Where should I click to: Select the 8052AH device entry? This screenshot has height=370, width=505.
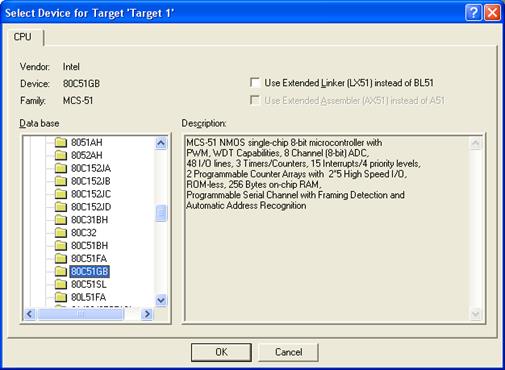pos(87,155)
